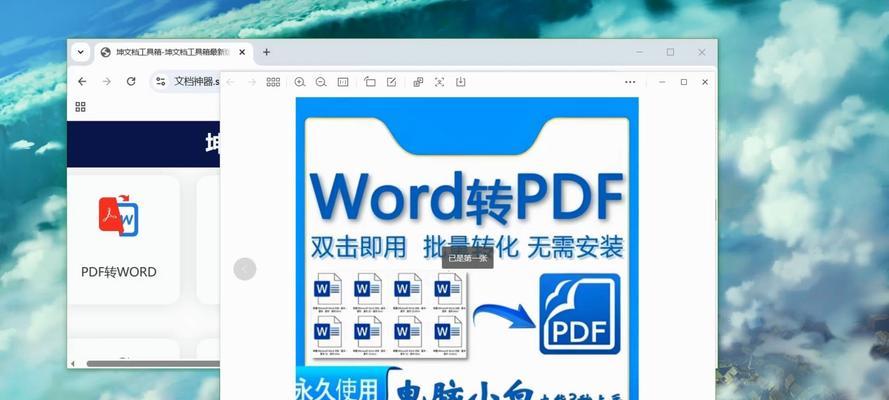Open site information icon in address bar

(x=160, y=82)
